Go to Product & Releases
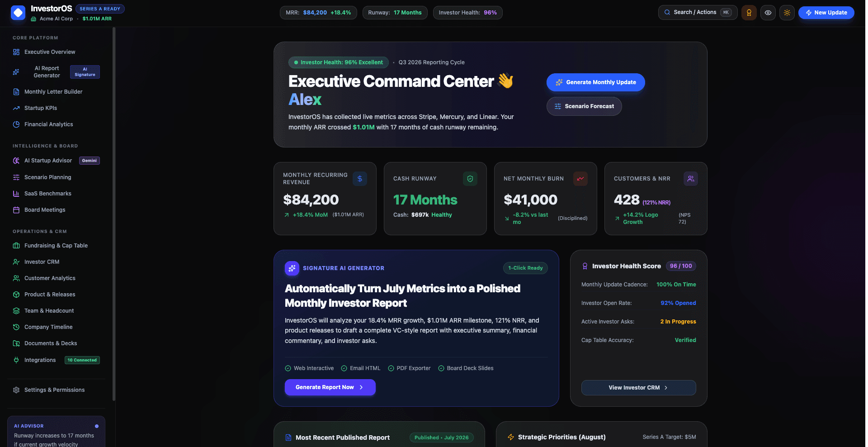This screenshot has height=447, width=868. click(56, 295)
